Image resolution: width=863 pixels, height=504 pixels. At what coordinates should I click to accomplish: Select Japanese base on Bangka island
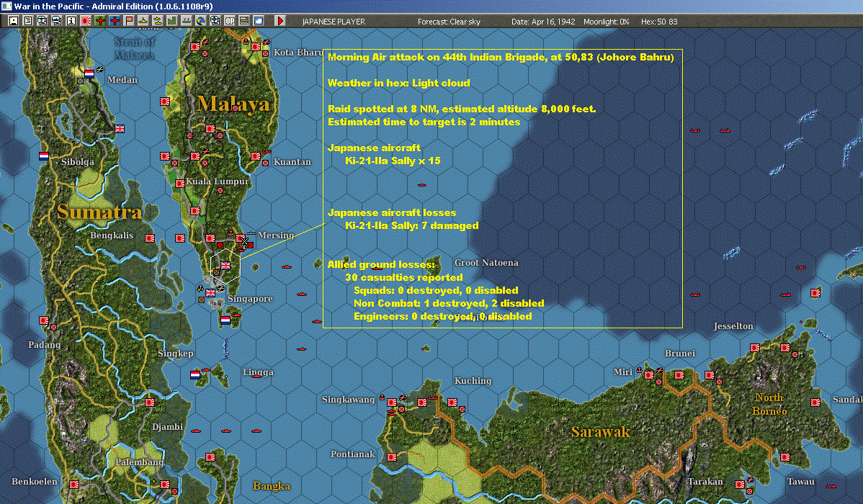click(x=210, y=456)
